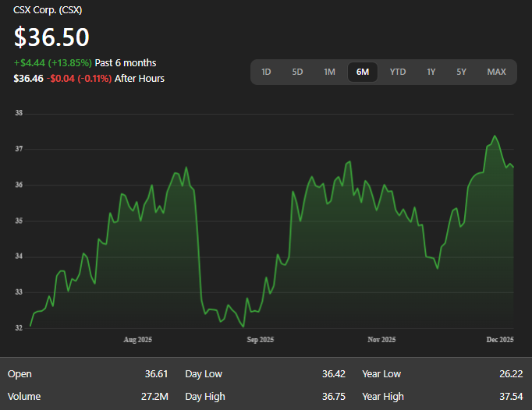Click the 'After Hours' label
The image size is (532, 410).
tap(140, 79)
